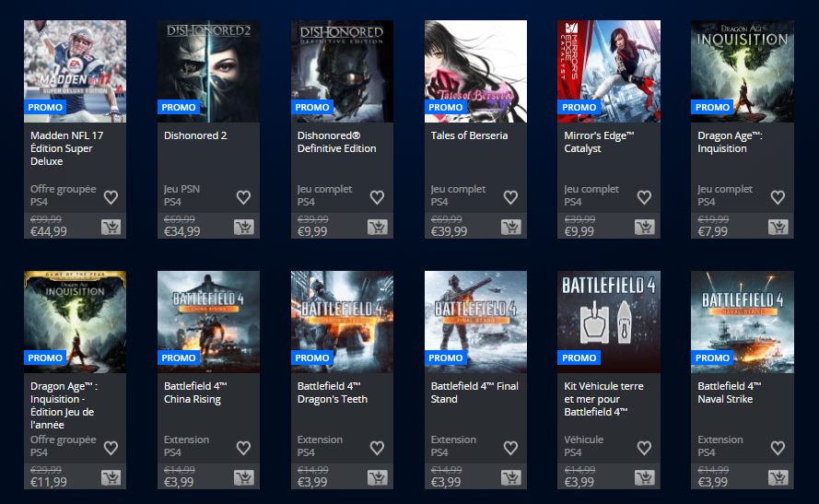Add Battlefield 4 Naval Strike to cart
This screenshot has height=504, width=819.
pyautogui.click(x=778, y=477)
